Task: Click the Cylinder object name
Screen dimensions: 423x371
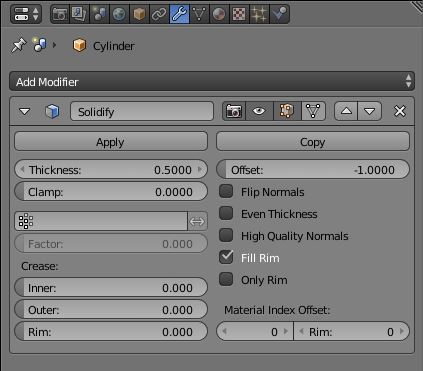Action: pyautogui.click(x=114, y=46)
